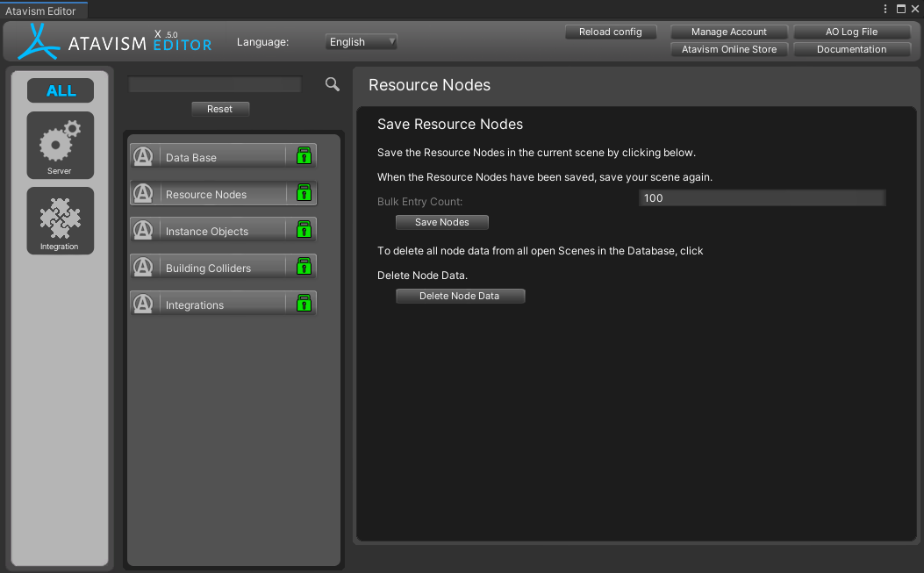Click the Atavism icon beside Integrations
This screenshot has width=924, height=573.
pos(143,304)
